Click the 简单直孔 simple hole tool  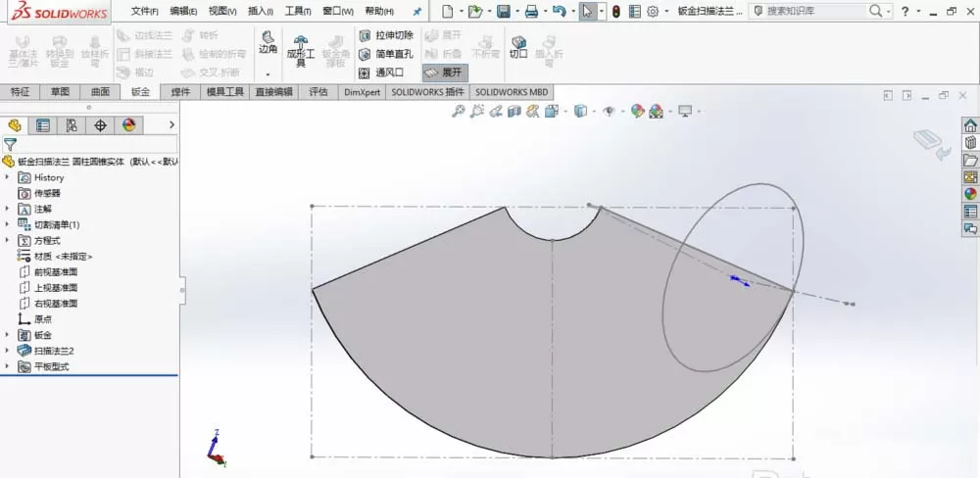coord(385,54)
